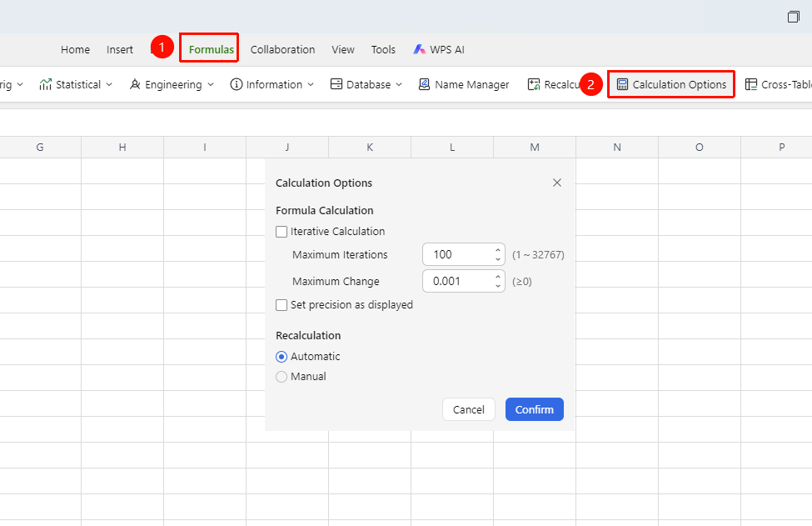
Task: Open the Statistical functions chart icon
Action: coord(46,84)
